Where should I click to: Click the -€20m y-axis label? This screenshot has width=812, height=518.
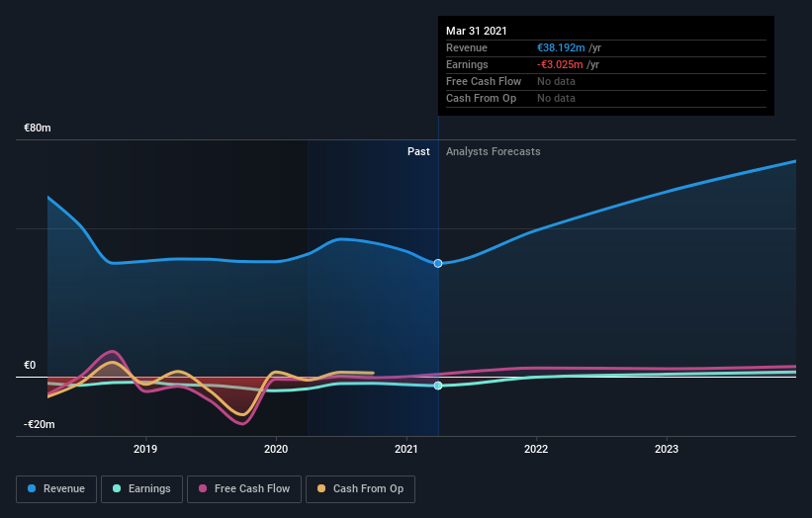[x=40, y=424]
